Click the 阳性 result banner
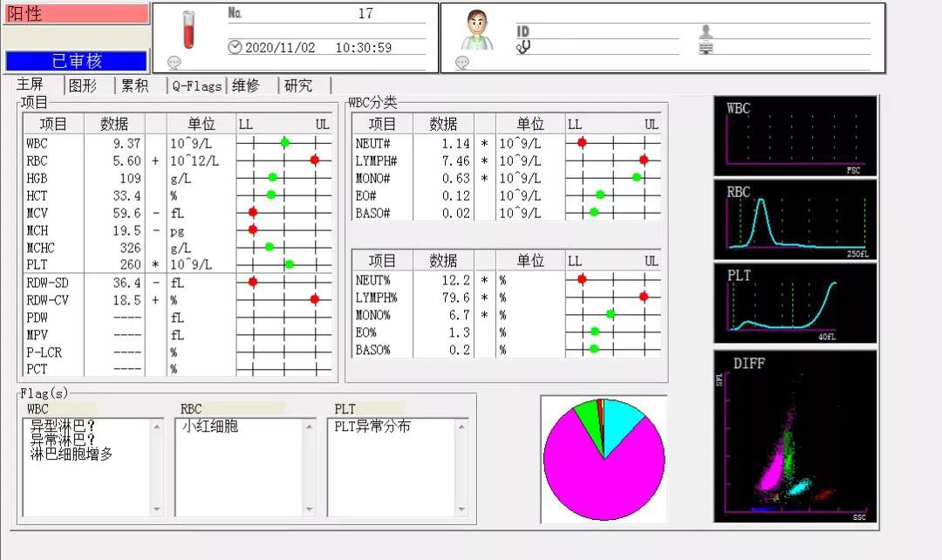 point(76,14)
